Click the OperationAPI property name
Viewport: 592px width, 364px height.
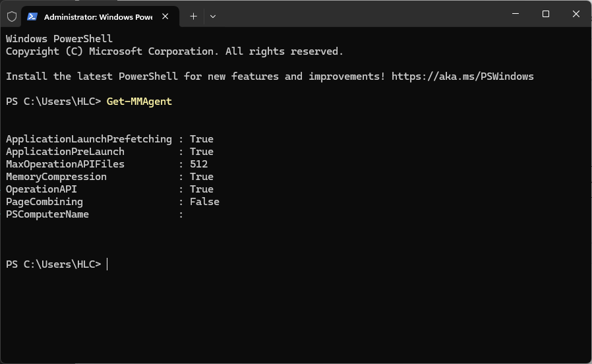[x=42, y=189]
